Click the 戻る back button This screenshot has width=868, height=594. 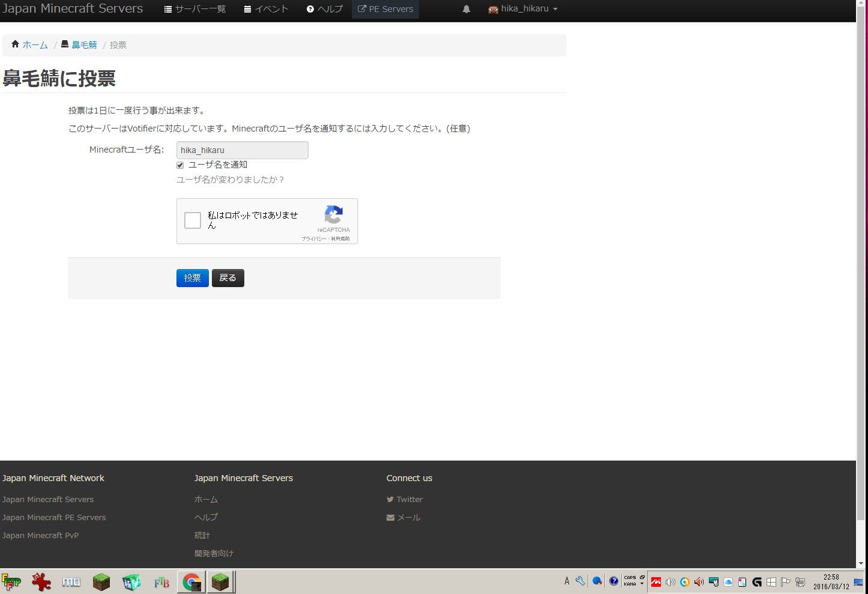[x=228, y=278]
